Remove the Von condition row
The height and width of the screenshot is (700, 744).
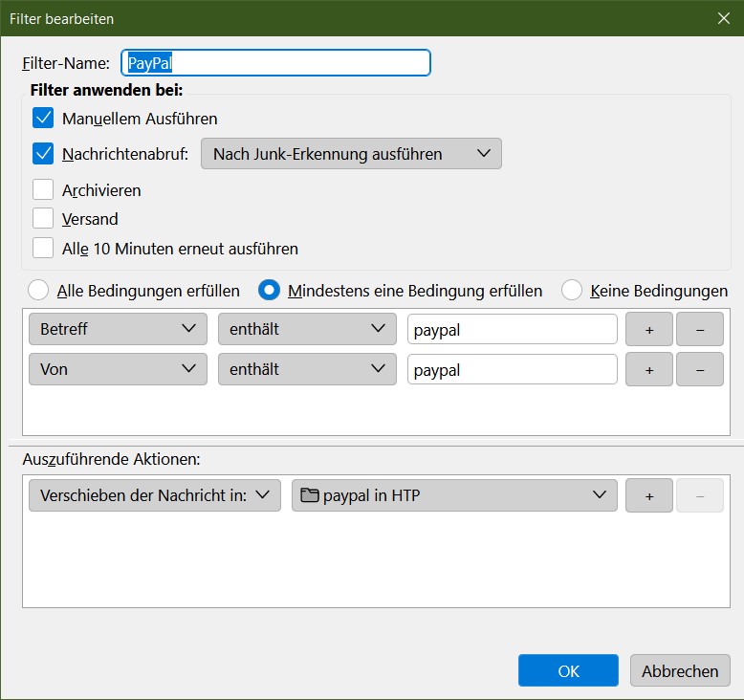point(700,369)
